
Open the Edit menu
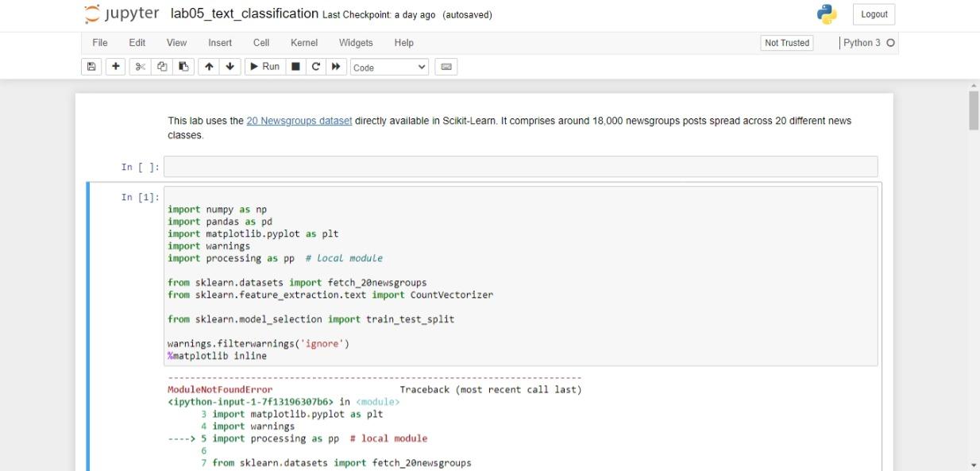click(137, 43)
